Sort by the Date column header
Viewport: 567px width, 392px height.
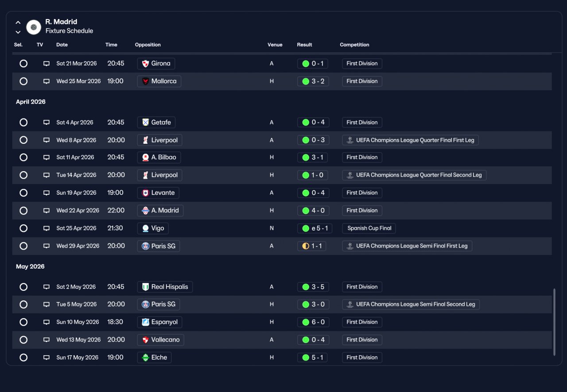pyautogui.click(x=62, y=45)
